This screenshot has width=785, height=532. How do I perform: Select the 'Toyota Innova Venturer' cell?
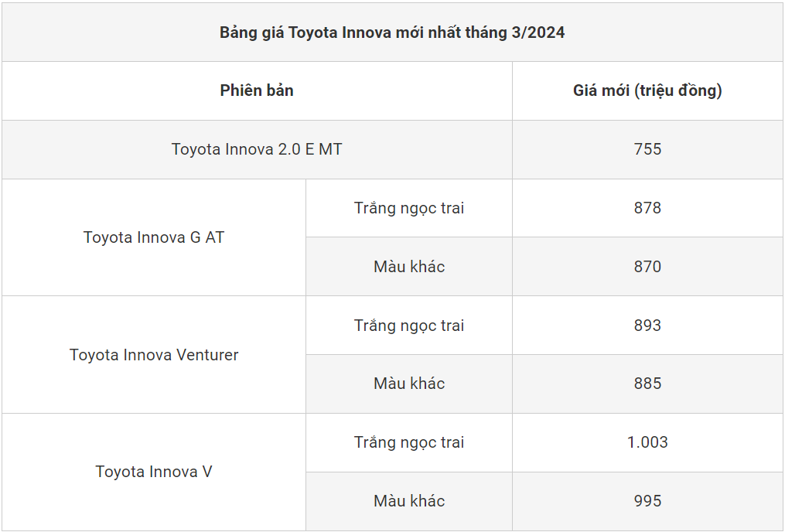pyautogui.click(x=154, y=355)
